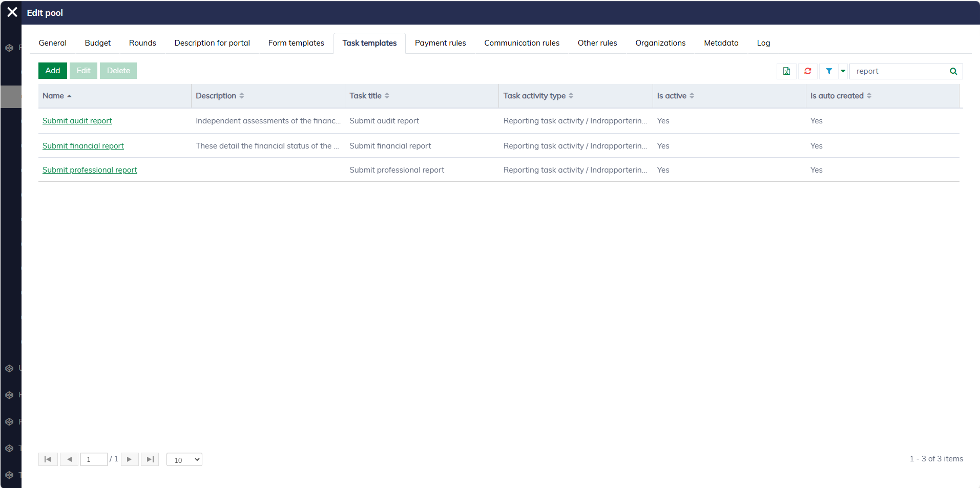Open Submit audit report template

click(x=77, y=121)
